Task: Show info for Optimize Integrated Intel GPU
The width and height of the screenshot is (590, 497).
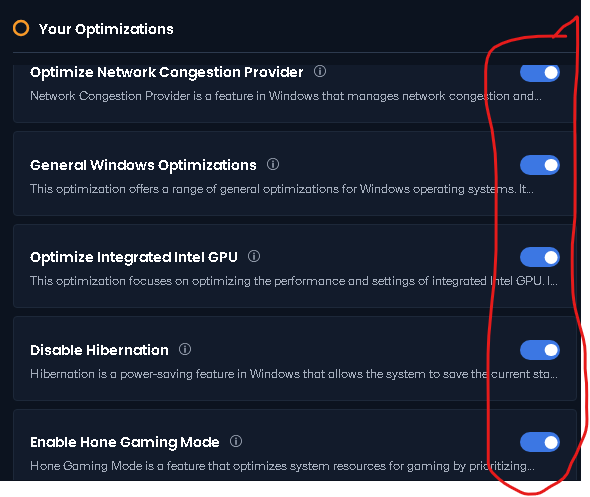Action: pos(254,256)
